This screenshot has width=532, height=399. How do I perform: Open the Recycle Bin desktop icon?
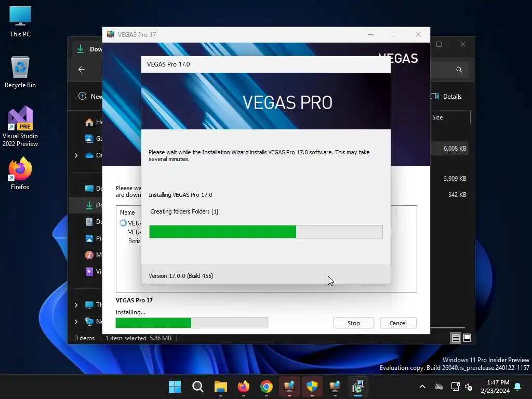pos(20,72)
